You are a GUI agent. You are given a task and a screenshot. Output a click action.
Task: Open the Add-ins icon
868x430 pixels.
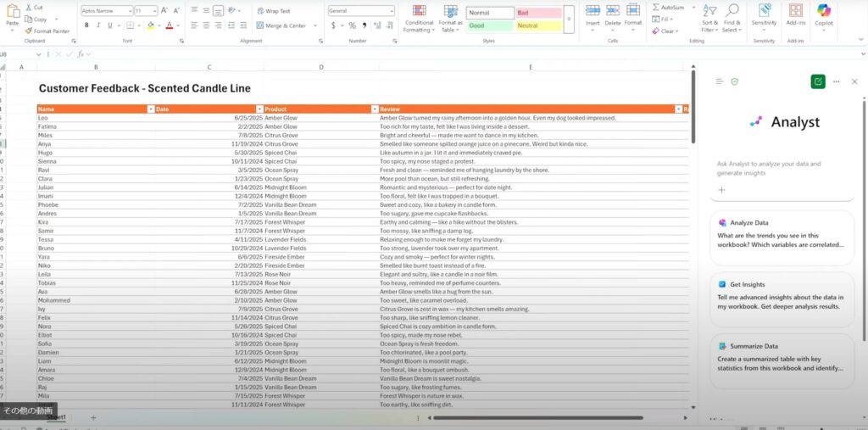(796, 11)
